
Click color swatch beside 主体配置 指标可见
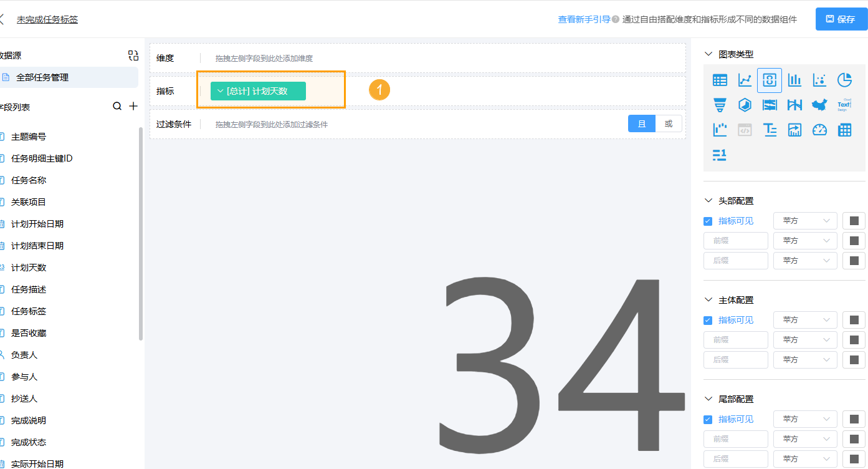point(854,320)
